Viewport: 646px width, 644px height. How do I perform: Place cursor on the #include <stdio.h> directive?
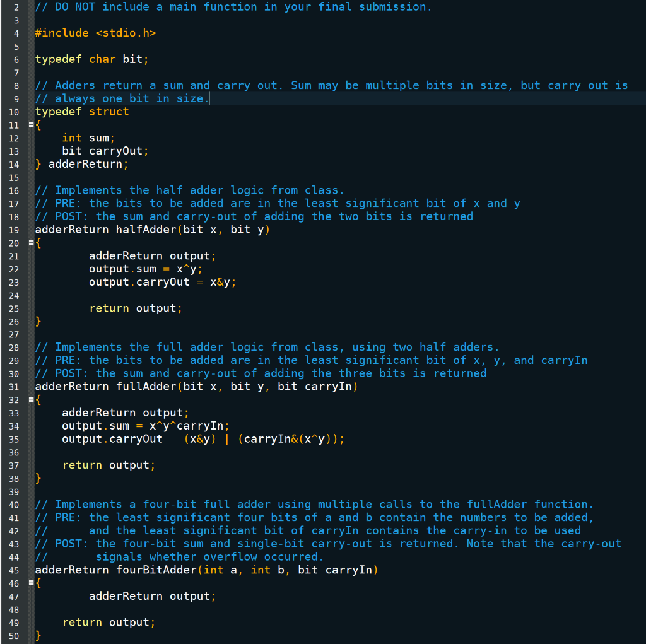[95, 33]
